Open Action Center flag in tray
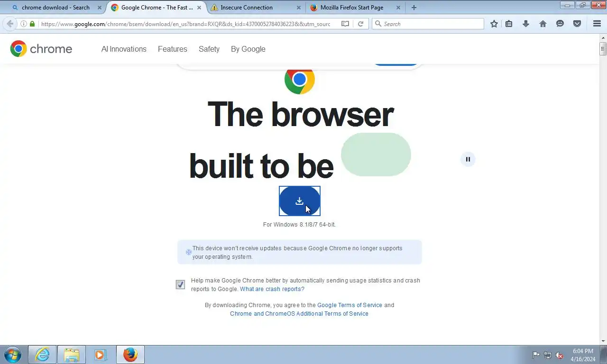607x364 pixels. (536, 355)
